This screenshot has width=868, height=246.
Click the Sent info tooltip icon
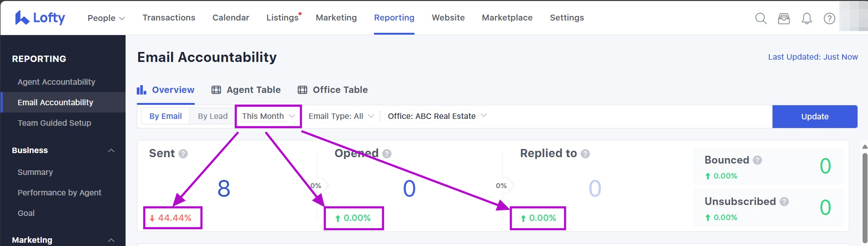(x=183, y=154)
